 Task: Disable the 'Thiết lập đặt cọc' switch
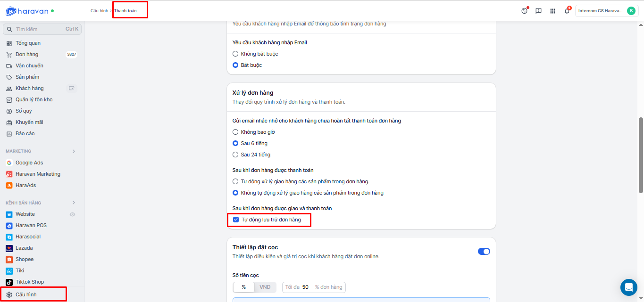tap(484, 252)
